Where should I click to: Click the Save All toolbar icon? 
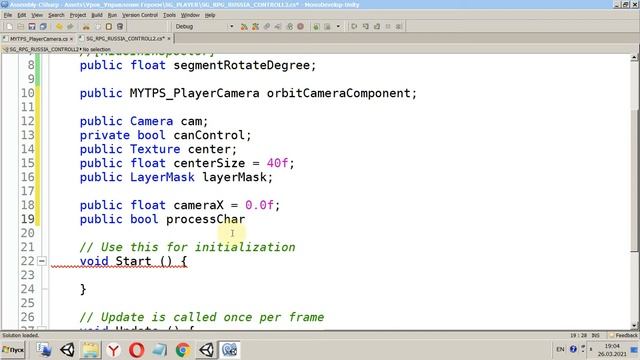point(43,27)
